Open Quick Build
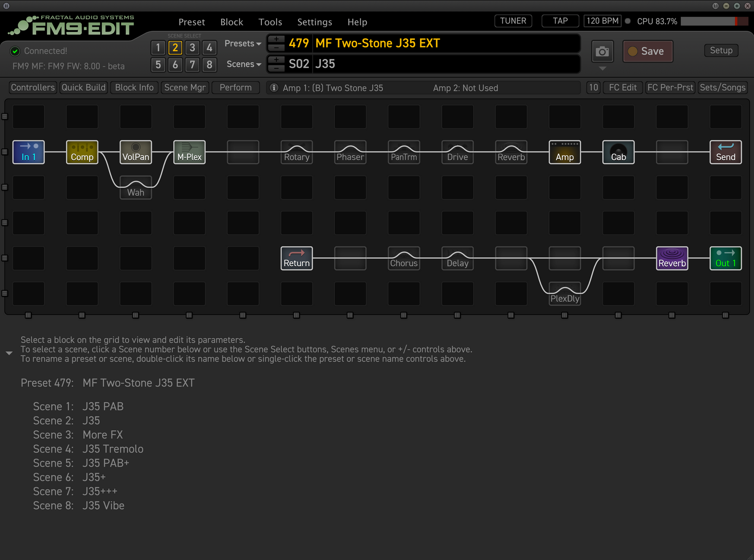Viewport: 754px width, 560px height. (83, 88)
